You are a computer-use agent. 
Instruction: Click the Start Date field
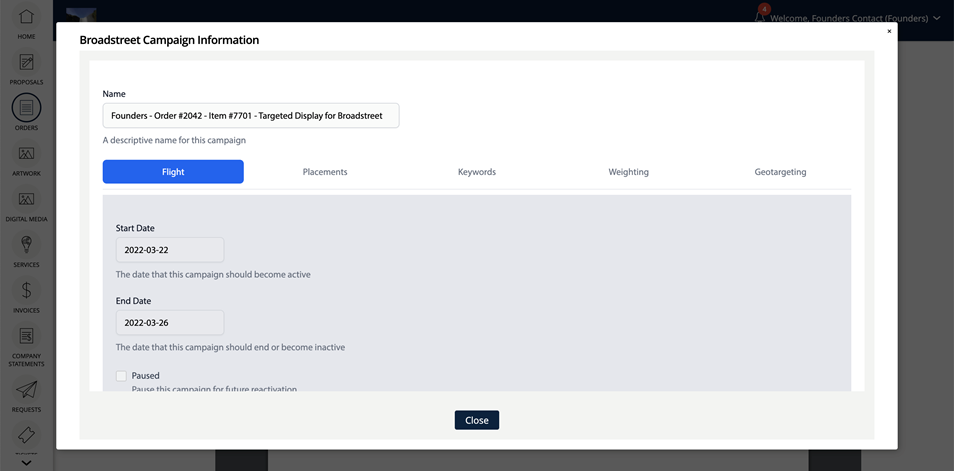pos(170,250)
